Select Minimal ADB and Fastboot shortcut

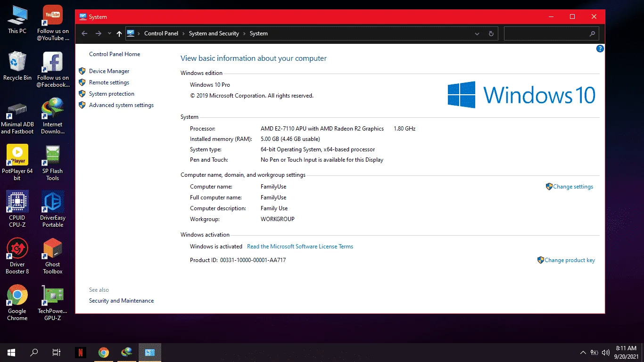point(17,116)
